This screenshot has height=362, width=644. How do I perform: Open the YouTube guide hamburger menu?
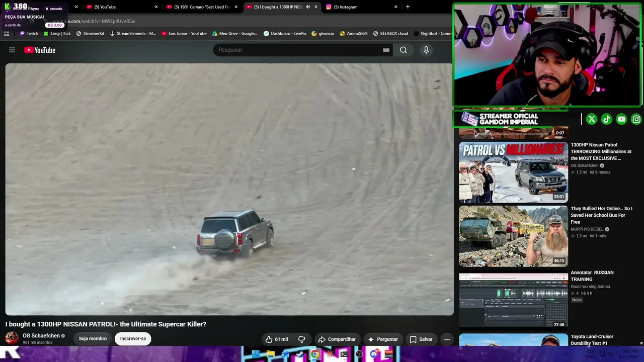12,50
